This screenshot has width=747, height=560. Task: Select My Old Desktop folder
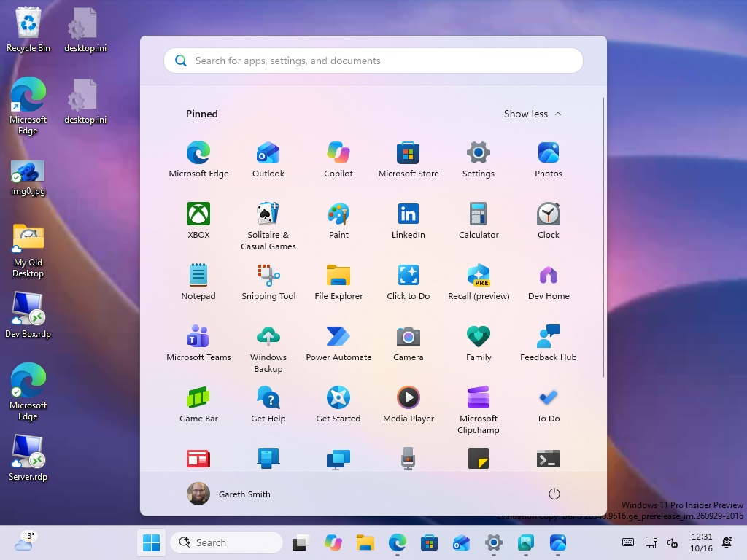(x=28, y=251)
